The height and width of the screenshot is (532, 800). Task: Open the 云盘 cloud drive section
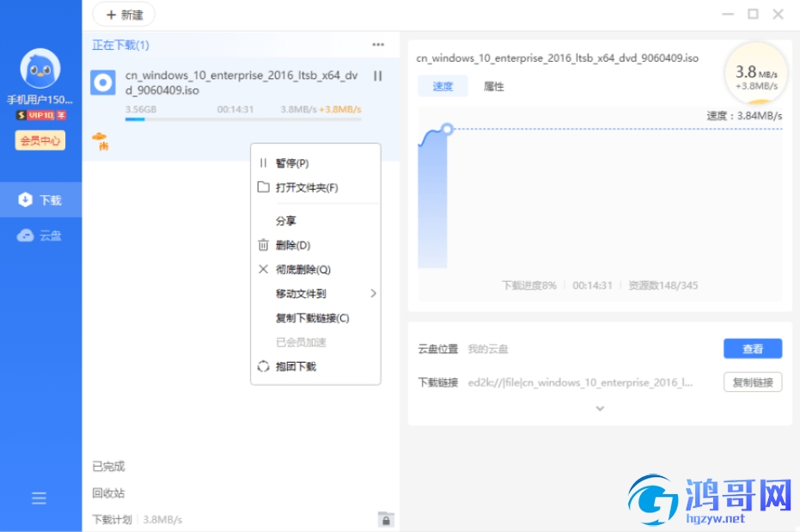coord(41,235)
